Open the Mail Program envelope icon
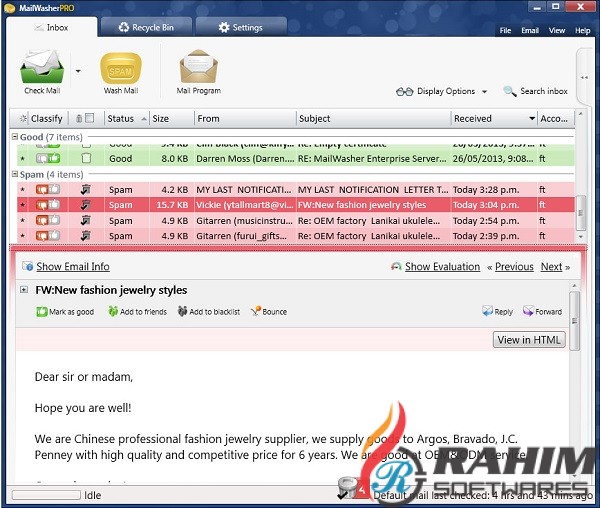 [199, 67]
